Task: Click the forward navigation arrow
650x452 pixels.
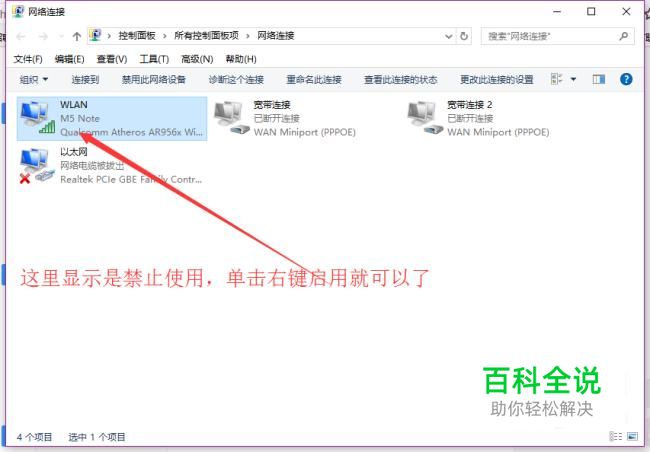Action: click(x=43, y=36)
